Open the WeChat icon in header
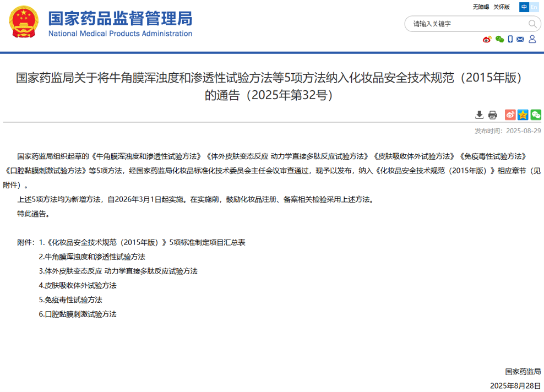544x392 pixels. point(499,39)
